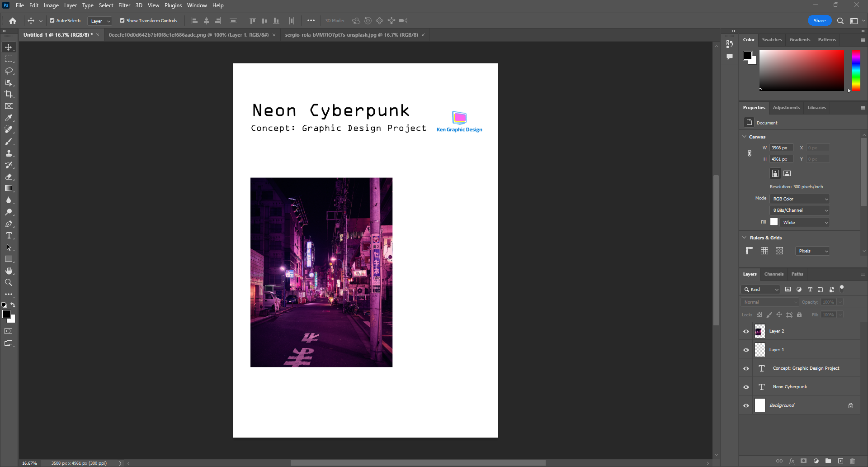This screenshot has width=868, height=467.
Task: Select the Lasso tool
Action: [9, 71]
